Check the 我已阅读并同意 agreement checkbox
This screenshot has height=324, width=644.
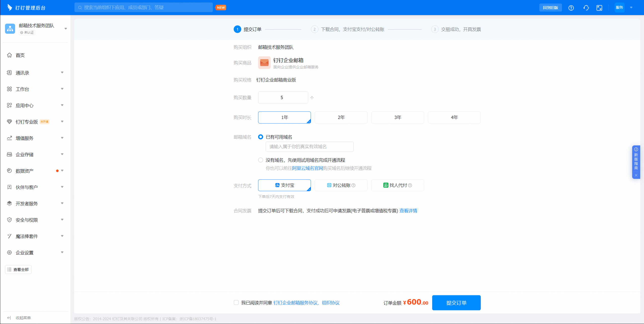(236, 303)
